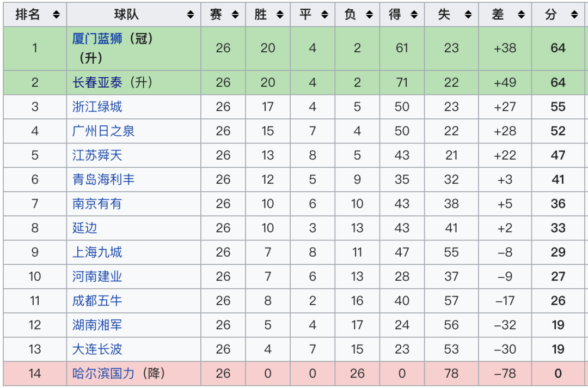Sort standings by 分 points column
The height and width of the screenshot is (388, 588).
coord(574,15)
